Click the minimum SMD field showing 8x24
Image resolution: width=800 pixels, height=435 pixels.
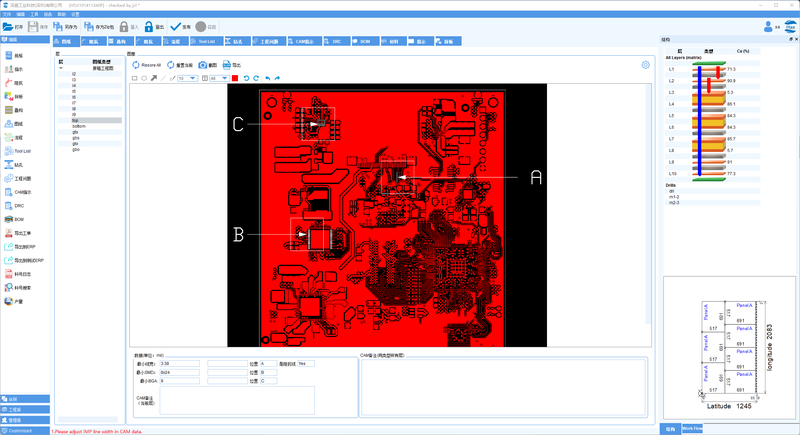[180, 372]
